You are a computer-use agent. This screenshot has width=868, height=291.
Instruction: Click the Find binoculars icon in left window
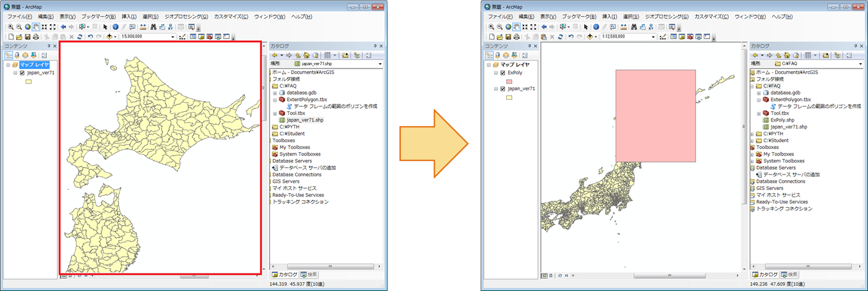pyautogui.click(x=153, y=27)
